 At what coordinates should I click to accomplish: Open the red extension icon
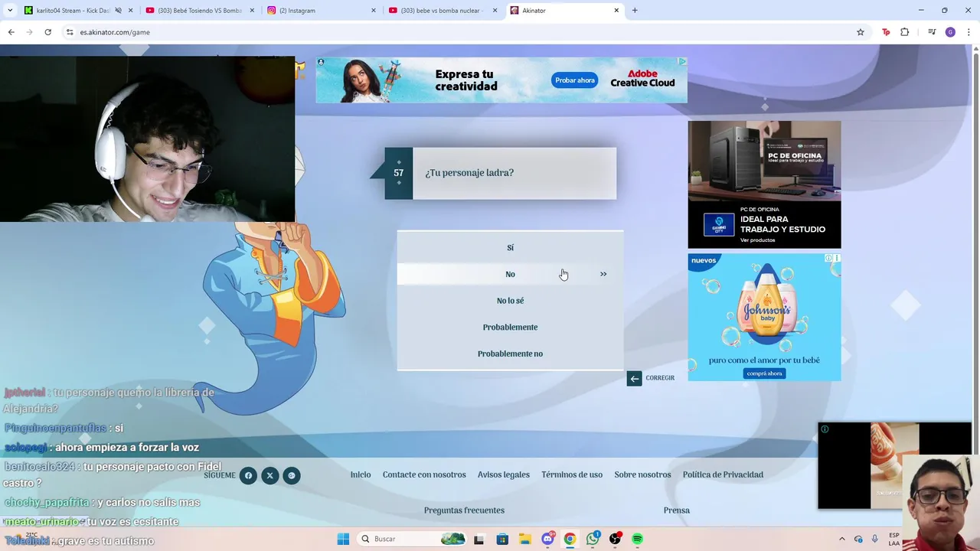pyautogui.click(x=886, y=32)
